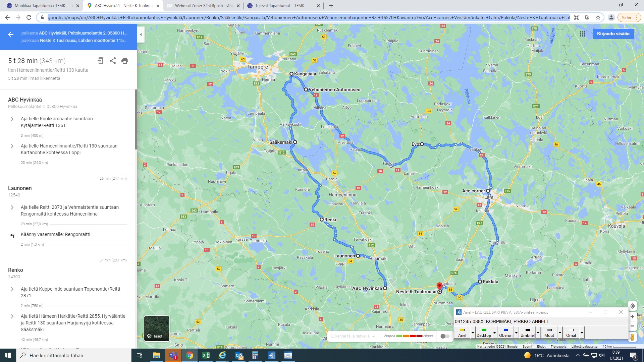Switch to the Webmail Zoner Sähköposti tab
Image resolution: width=644 pixels, height=362 pixels.
pos(203,6)
